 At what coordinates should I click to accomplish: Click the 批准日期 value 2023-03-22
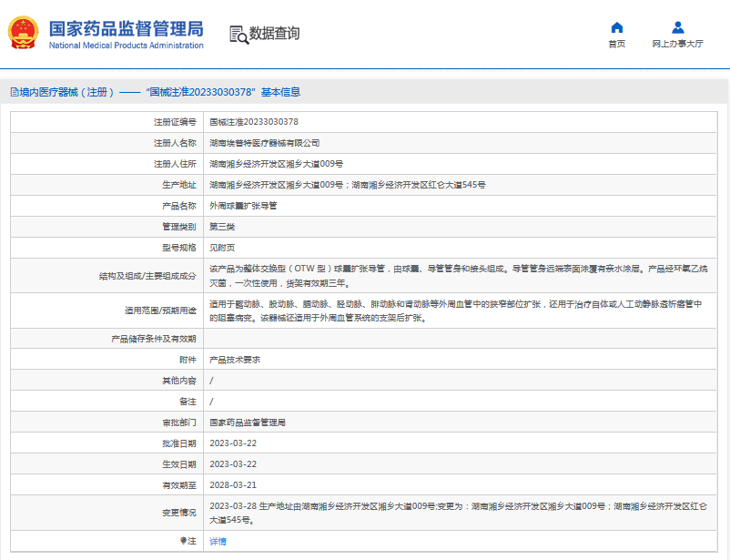pos(233,443)
